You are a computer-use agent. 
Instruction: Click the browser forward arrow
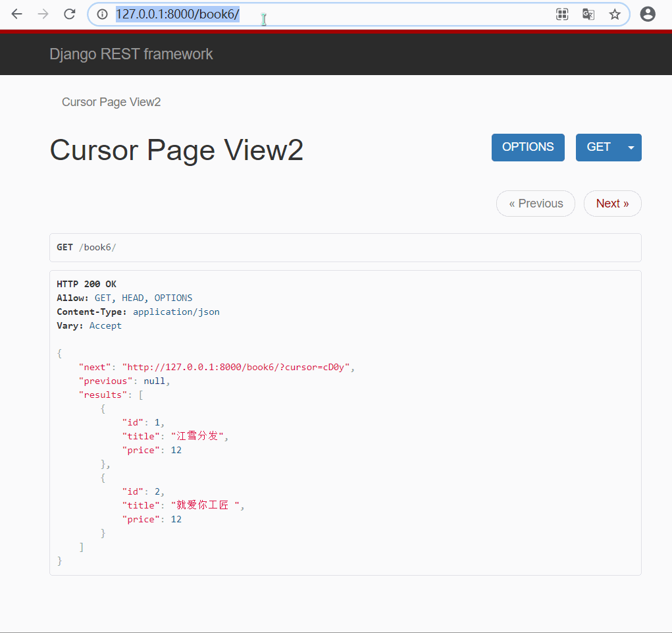click(x=43, y=14)
